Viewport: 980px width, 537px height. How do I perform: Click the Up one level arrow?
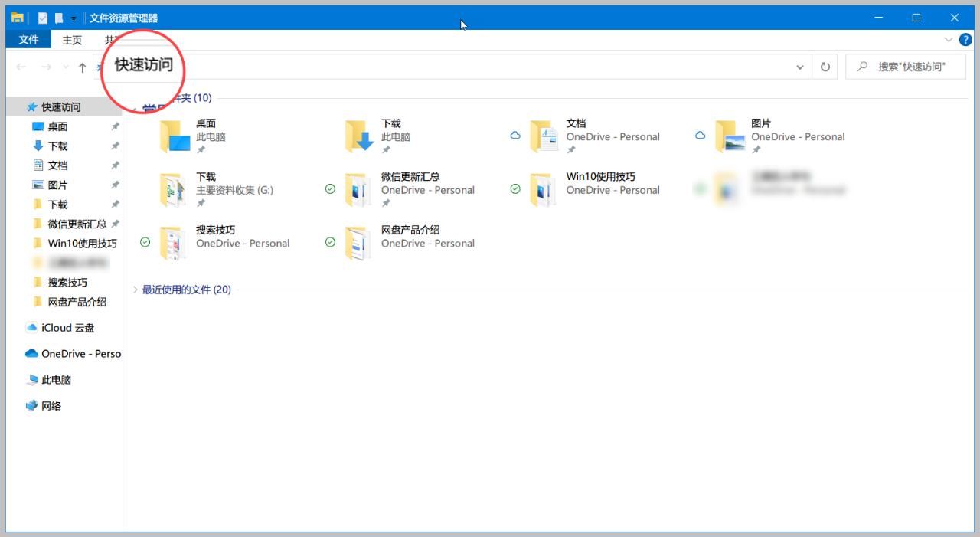[x=82, y=67]
